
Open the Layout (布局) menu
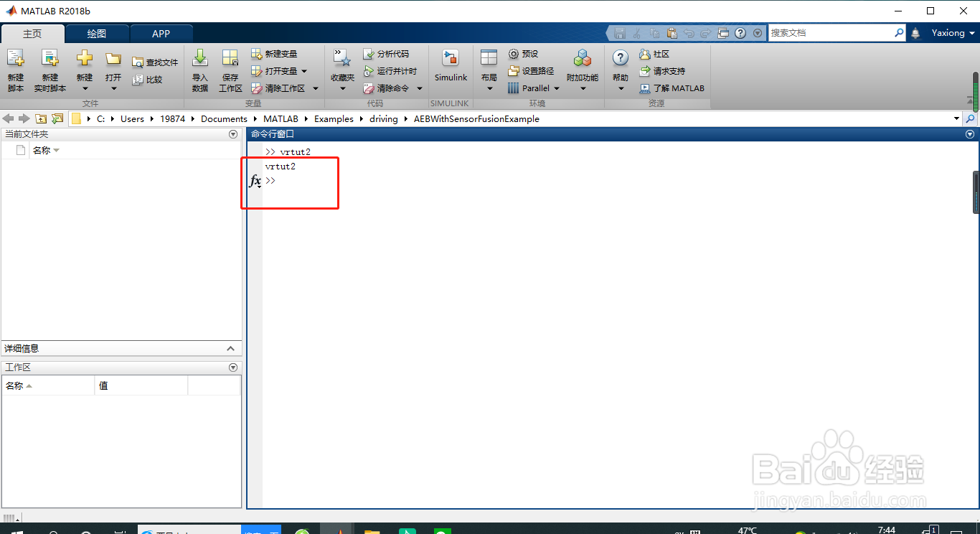point(489,70)
